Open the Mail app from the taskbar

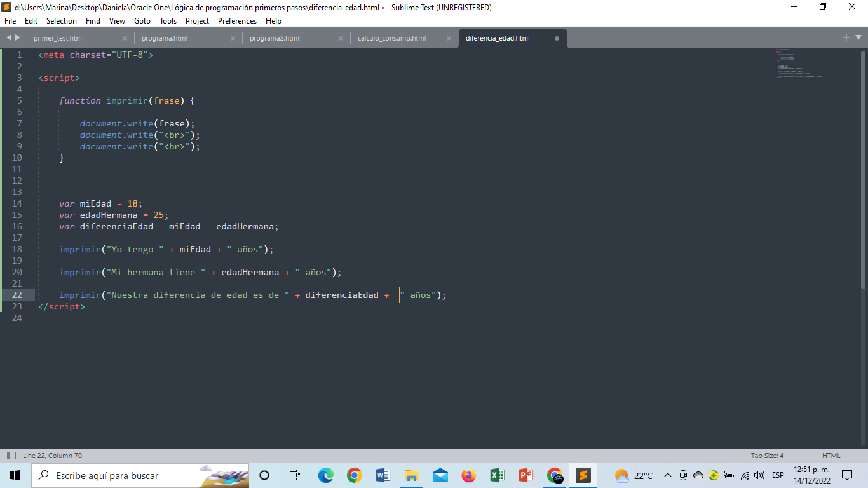(x=440, y=475)
